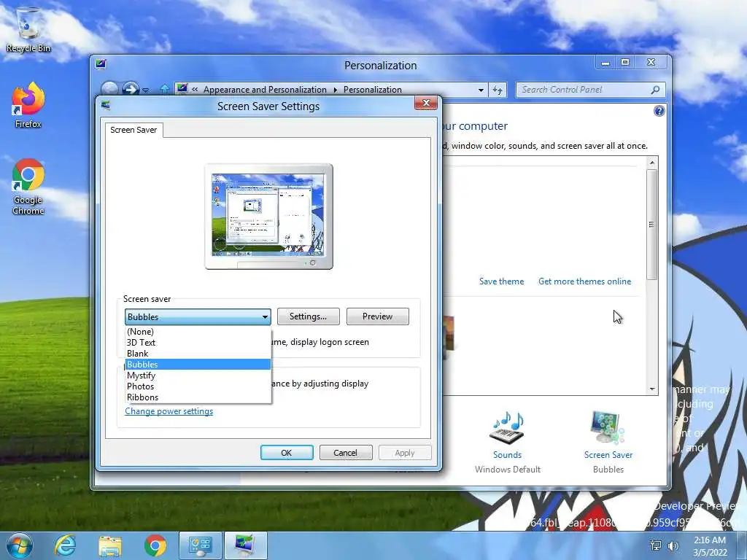The width and height of the screenshot is (747, 560).
Task: Launch Firefox from the desktop shortcut
Action: coord(28,106)
